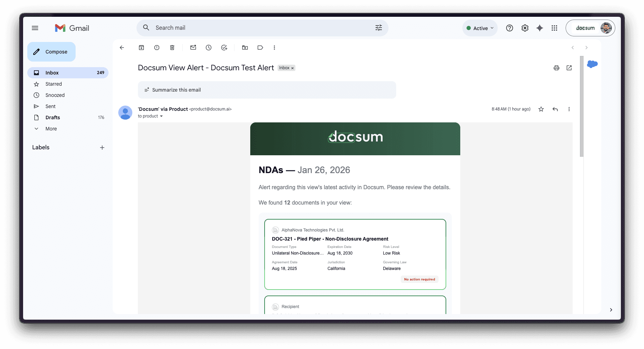The height and width of the screenshot is (349, 644).
Task: Go back to the inbox arrow
Action: (x=122, y=48)
